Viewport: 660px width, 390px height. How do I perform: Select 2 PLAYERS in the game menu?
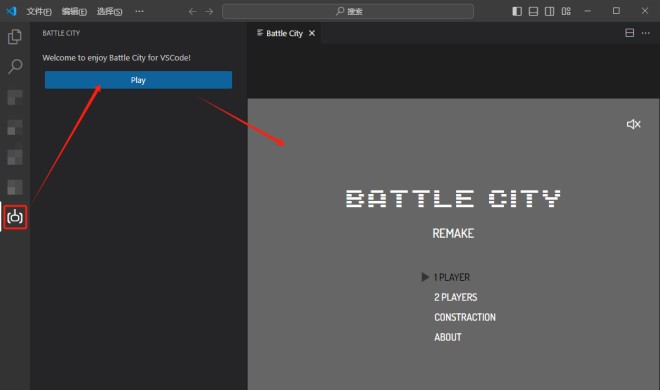pyautogui.click(x=455, y=297)
